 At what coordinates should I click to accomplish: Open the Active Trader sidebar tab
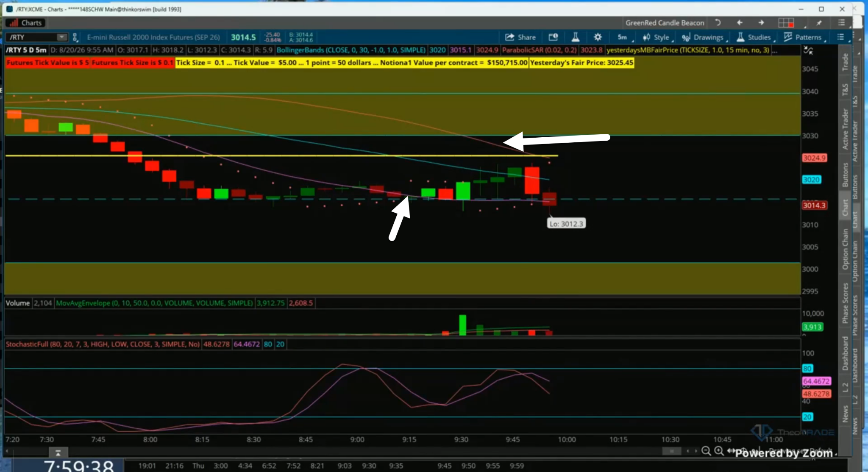tap(845, 129)
